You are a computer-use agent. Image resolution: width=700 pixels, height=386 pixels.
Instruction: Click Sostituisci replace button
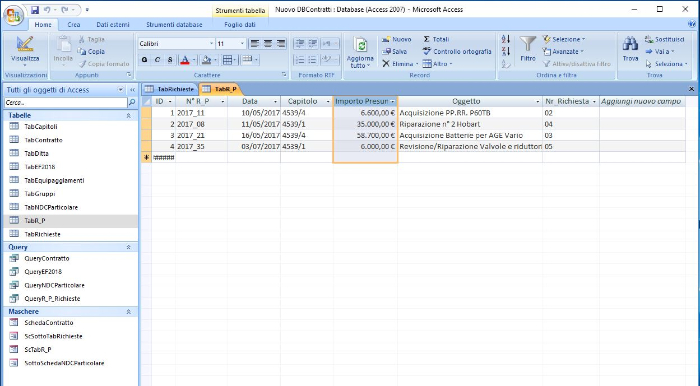click(665, 39)
